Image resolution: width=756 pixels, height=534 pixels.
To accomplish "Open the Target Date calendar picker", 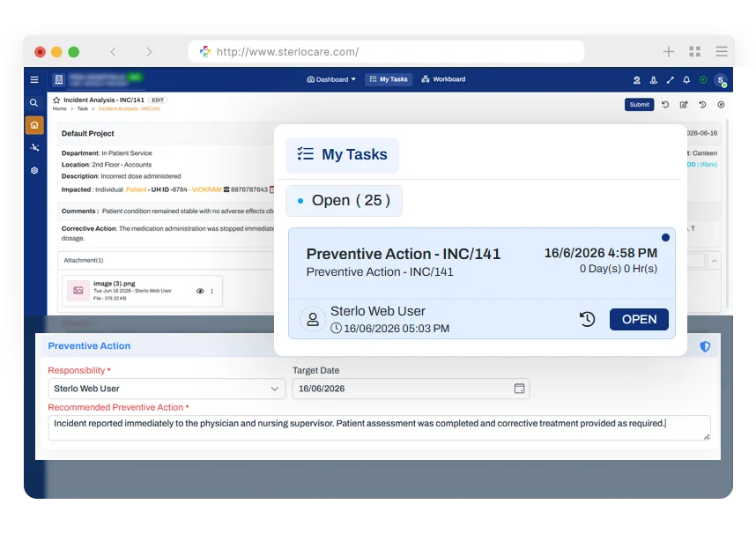I will (519, 389).
